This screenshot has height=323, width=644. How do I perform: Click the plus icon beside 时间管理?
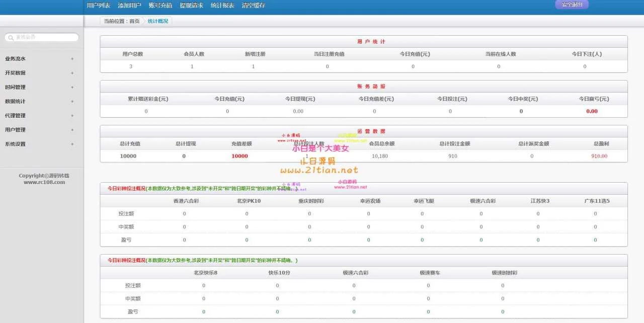(72, 87)
